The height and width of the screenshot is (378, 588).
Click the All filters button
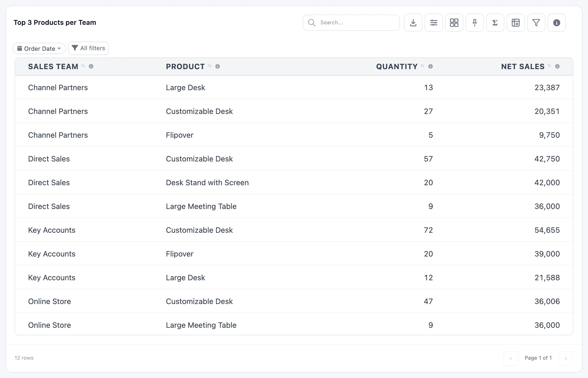88,48
